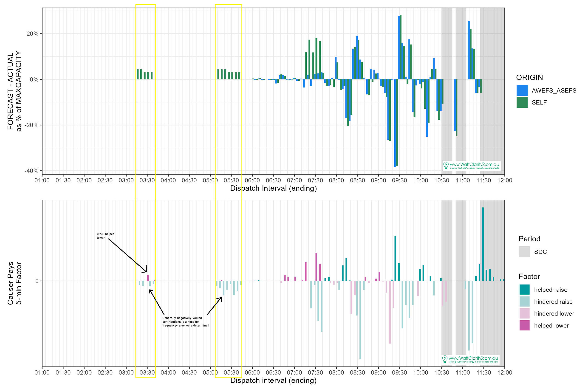Click the bottom chart 'Dispatch interval (ending)' title

(x=273, y=381)
